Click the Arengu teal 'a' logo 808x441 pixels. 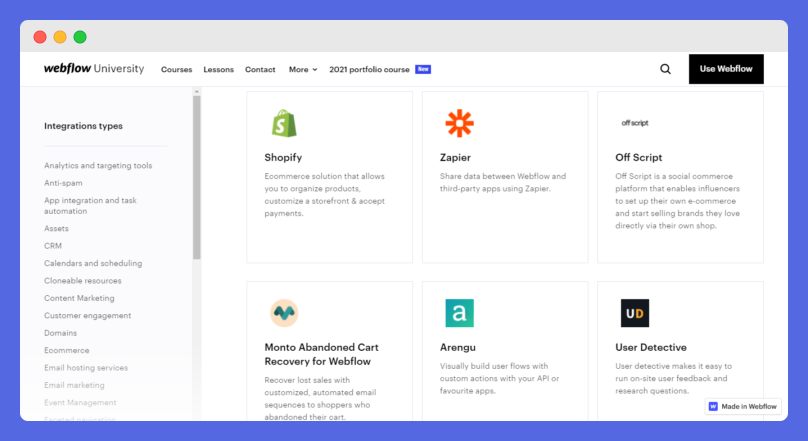(459, 313)
